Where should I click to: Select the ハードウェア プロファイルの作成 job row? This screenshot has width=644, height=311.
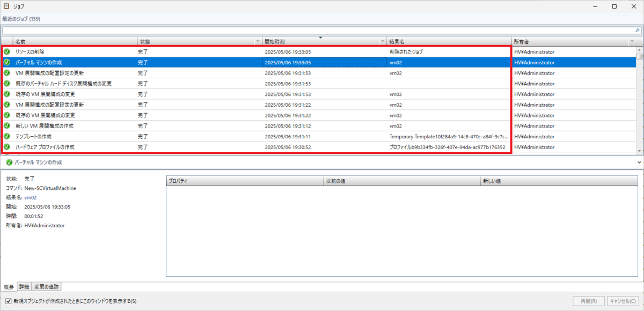pos(318,147)
